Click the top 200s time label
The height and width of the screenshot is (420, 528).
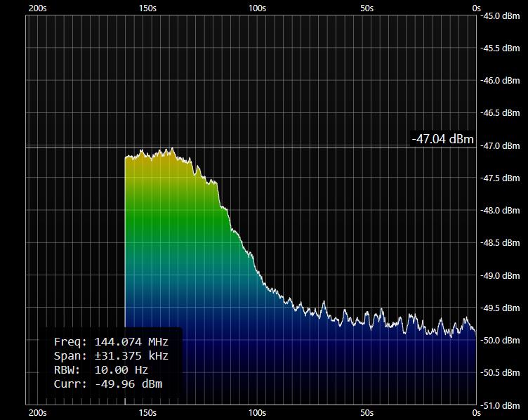(x=37, y=8)
